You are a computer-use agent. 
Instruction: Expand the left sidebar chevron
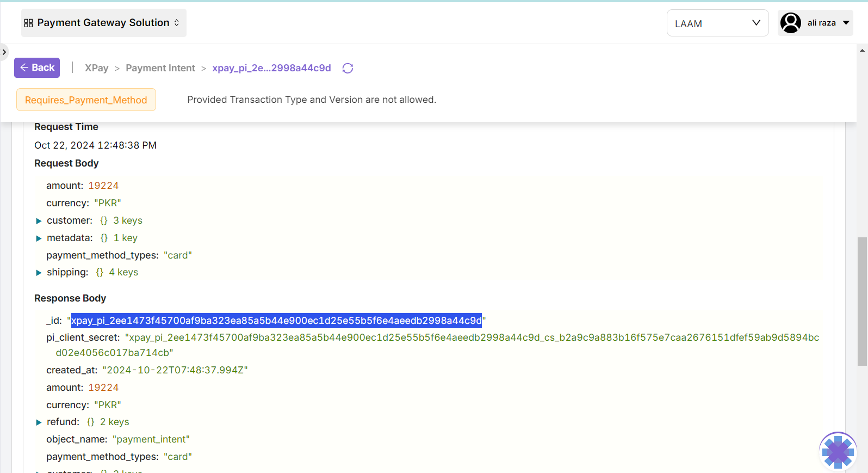(x=4, y=52)
